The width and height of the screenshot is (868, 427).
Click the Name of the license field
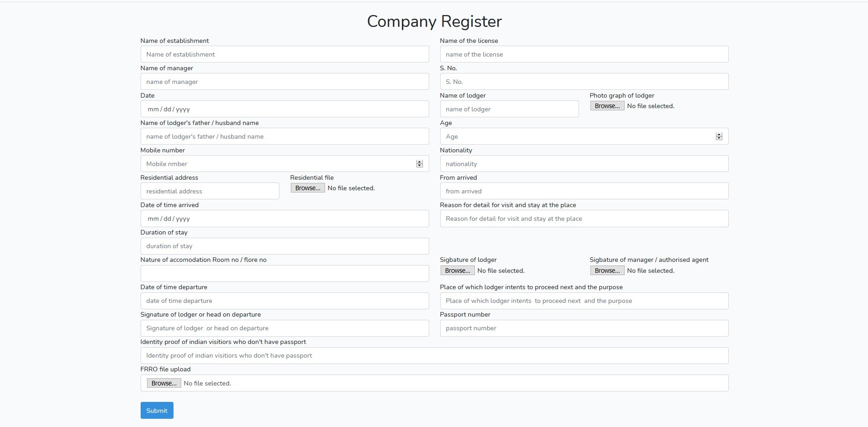(584, 54)
